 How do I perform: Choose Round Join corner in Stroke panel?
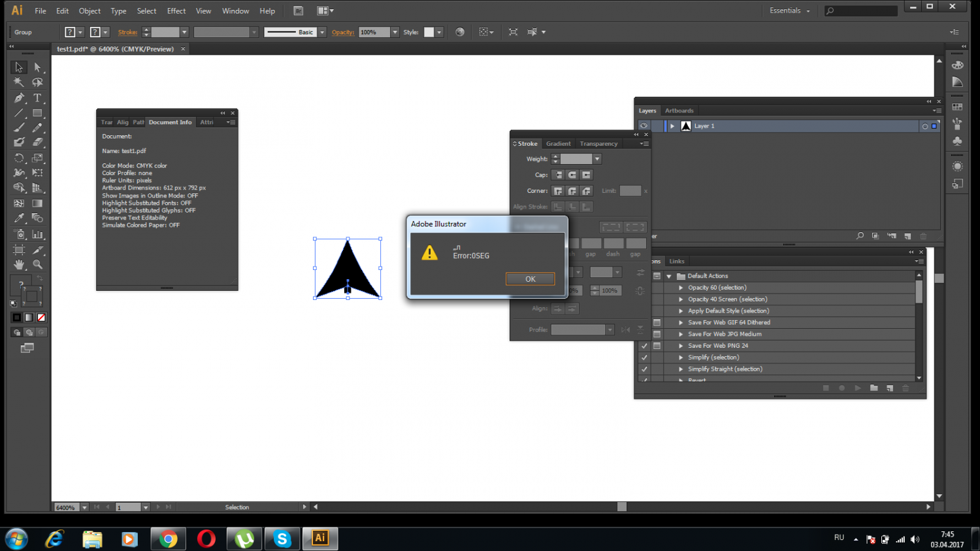click(x=572, y=191)
